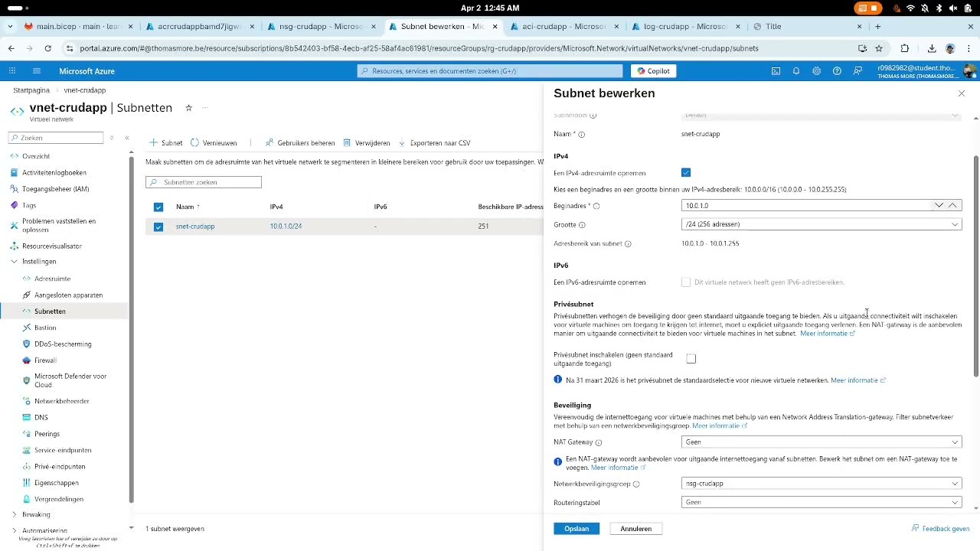Click the add Subnet toolbar button
This screenshot has width=980, height=551.
pos(166,143)
